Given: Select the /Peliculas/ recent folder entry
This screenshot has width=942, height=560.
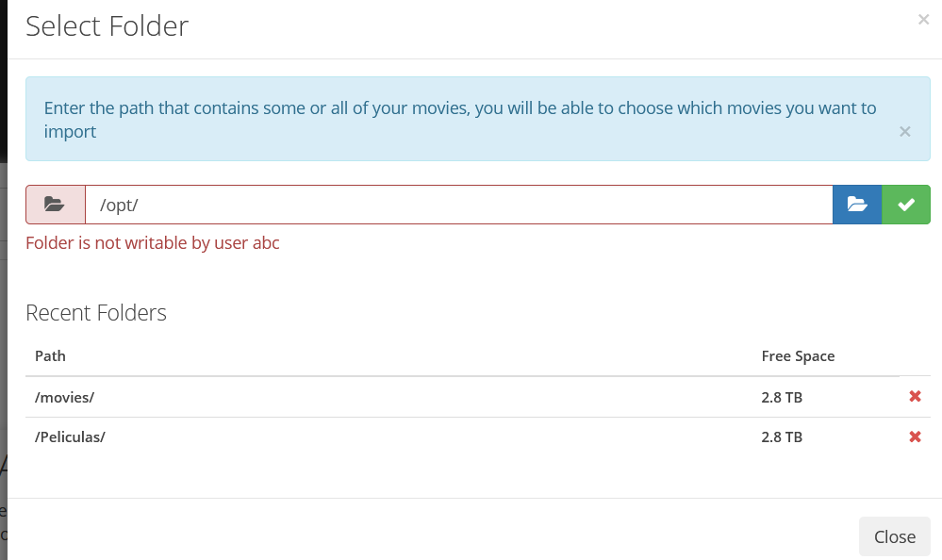Looking at the screenshot, I should (x=70, y=436).
